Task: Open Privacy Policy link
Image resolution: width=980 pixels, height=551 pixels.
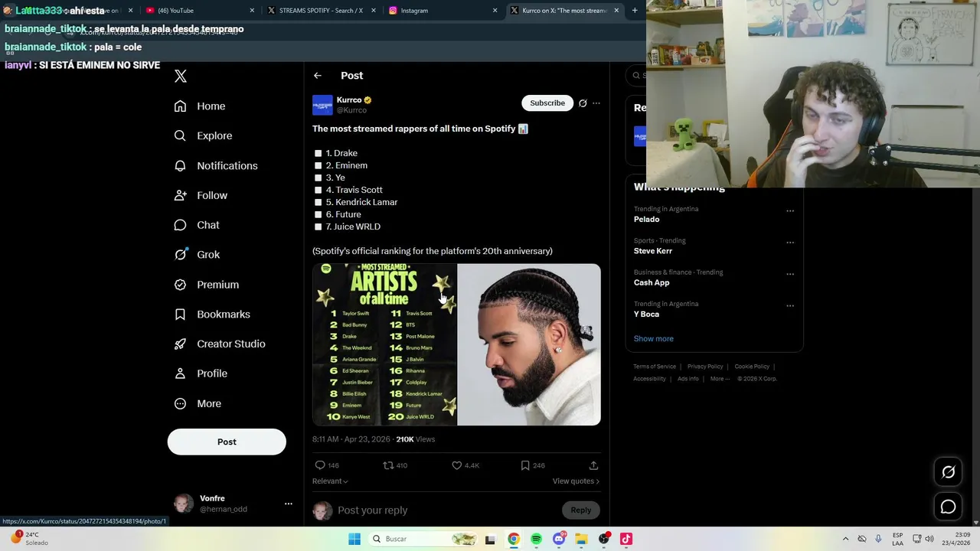Action: tap(705, 367)
